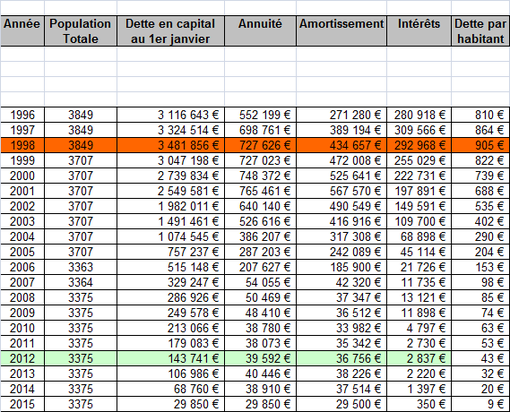Select the 3363 population cell for 2006
The width and height of the screenshot is (510, 412).
[80, 267]
